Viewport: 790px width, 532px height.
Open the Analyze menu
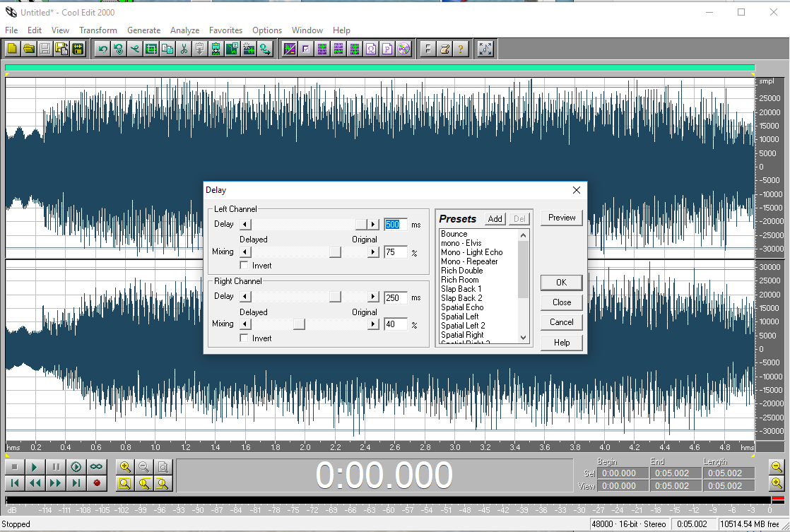pyautogui.click(x=184, y=30)
